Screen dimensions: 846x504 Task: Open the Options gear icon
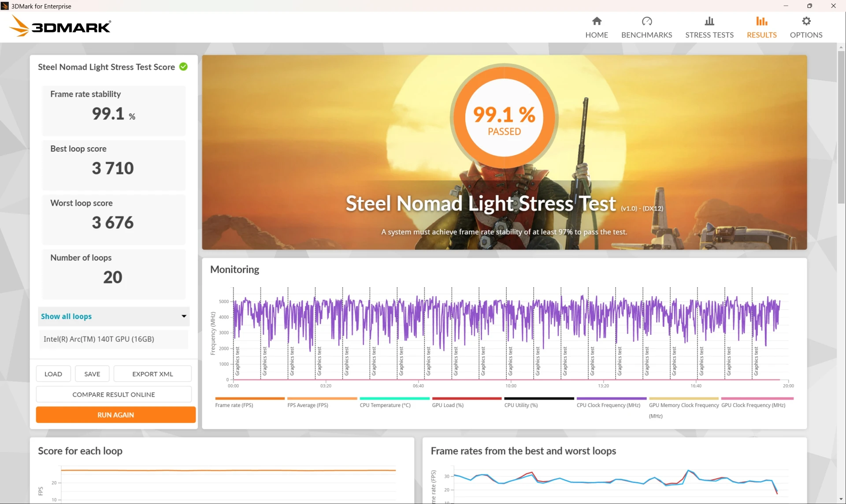806,21
